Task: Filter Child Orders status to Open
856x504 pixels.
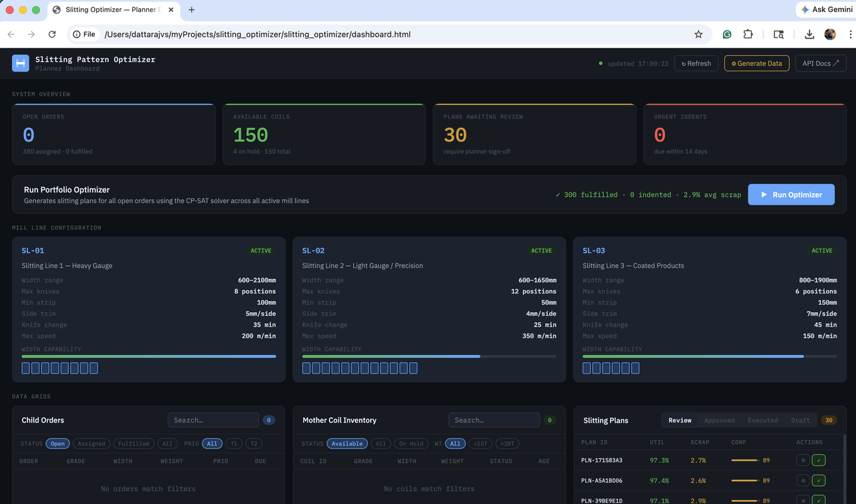Action: [x=58, y=444]
